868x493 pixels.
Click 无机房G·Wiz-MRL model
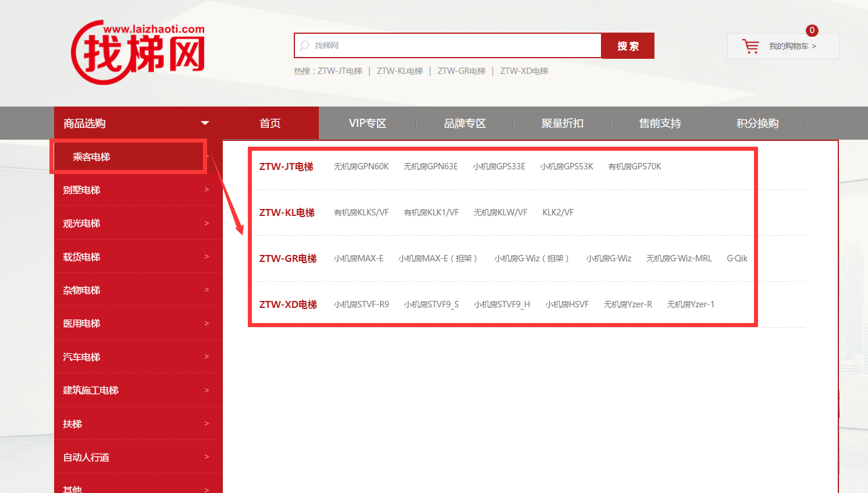[679, 258]
